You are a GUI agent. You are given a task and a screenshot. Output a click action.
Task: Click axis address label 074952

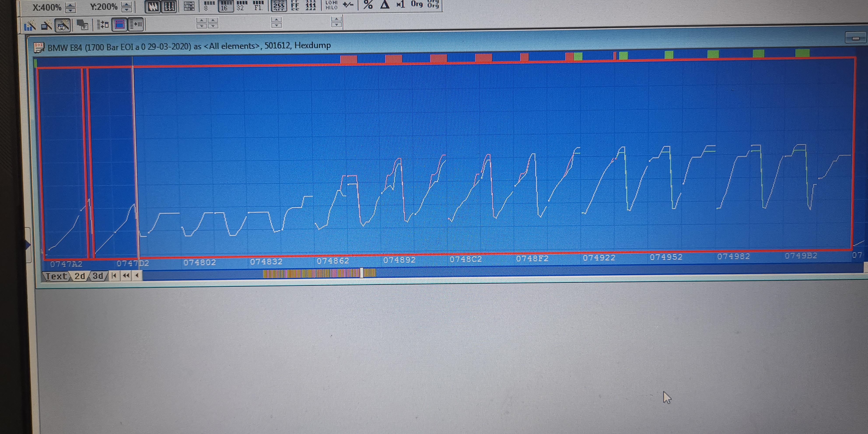pyautogui.click(x=666, y=257)
